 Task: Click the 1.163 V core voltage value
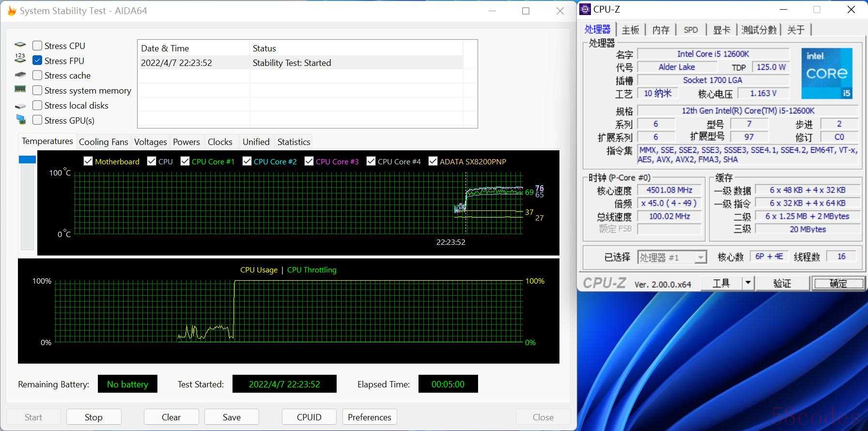763,93
